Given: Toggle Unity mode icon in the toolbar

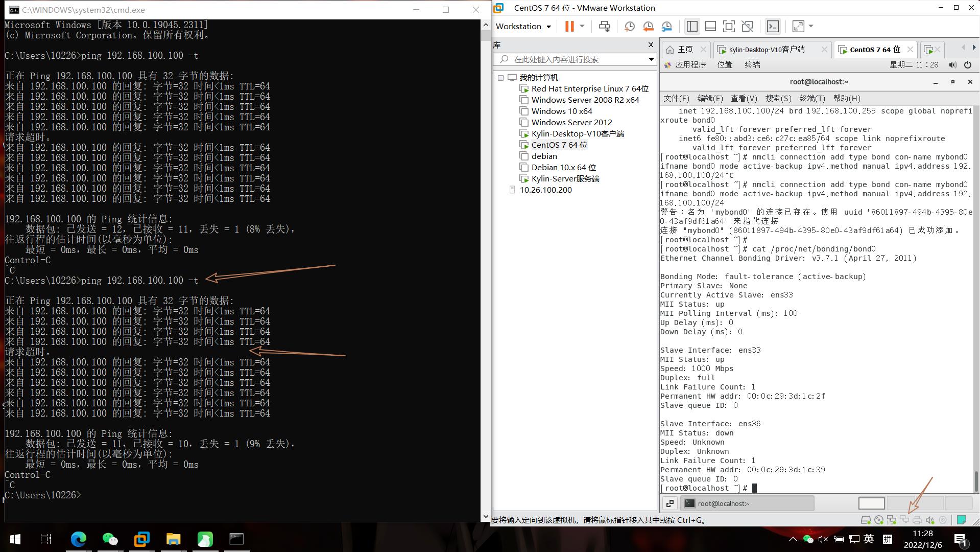Looking at the screenshot, I should tap(747, 27).
